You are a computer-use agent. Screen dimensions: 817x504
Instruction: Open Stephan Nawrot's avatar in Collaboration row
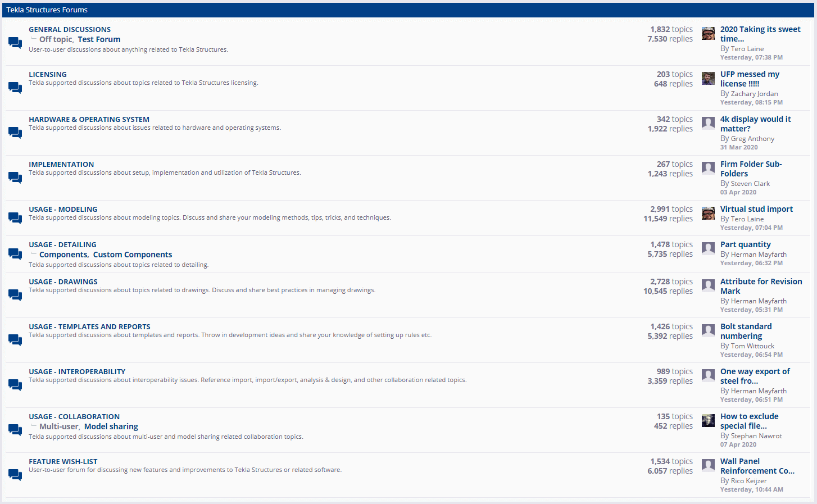(708, 420)
